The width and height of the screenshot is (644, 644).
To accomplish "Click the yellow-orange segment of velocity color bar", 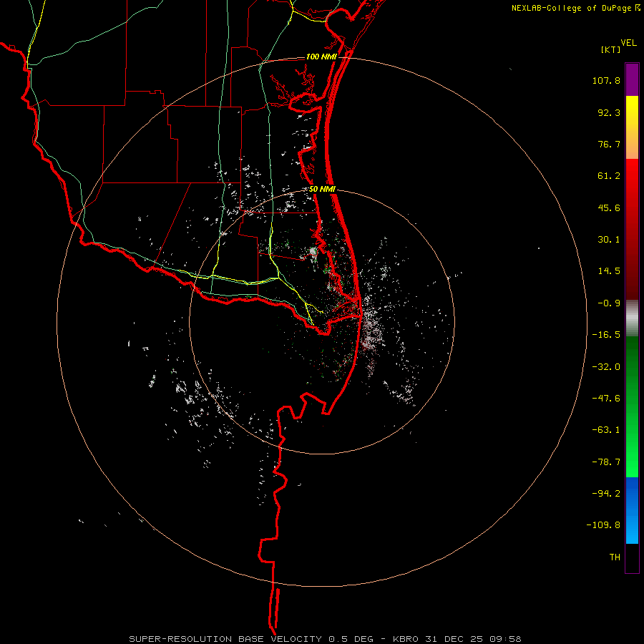I will pyautogui.click(x=632, y=127).
